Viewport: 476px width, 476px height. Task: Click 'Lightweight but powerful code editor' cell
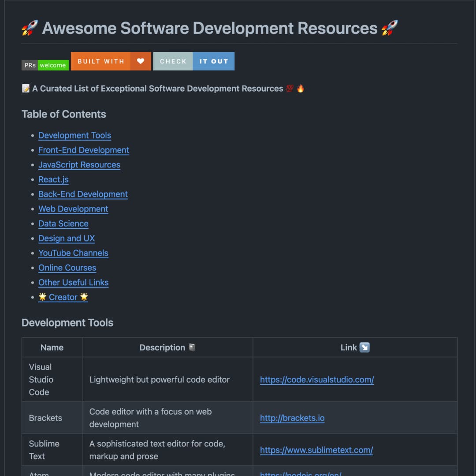[167, 379]
